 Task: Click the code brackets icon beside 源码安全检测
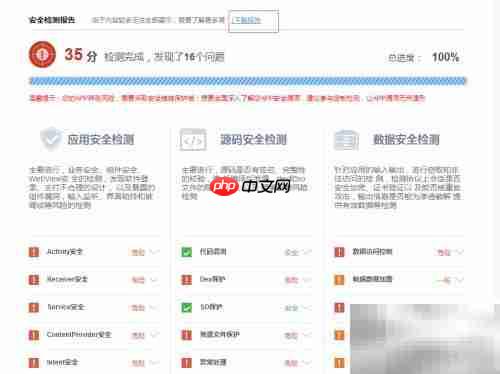tap(193, 140)
